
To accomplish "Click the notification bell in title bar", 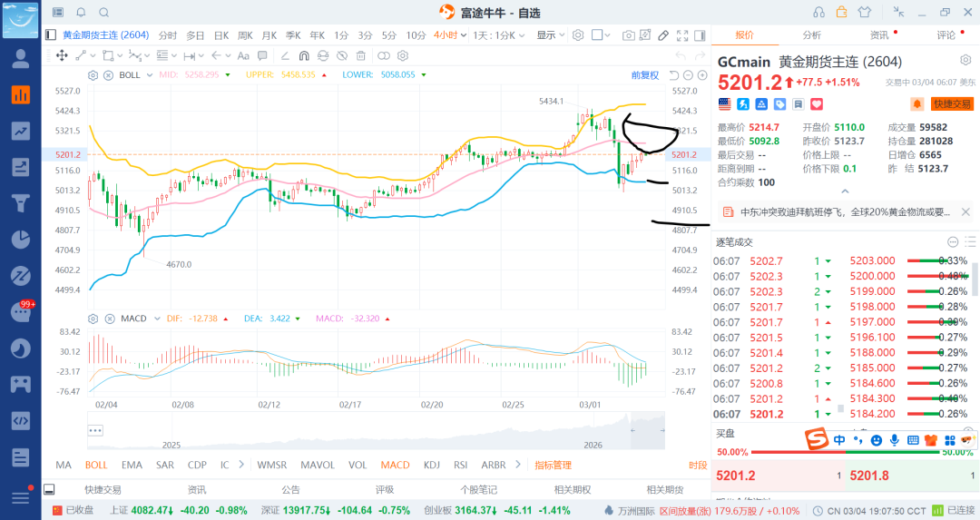I will pos(82,13).
